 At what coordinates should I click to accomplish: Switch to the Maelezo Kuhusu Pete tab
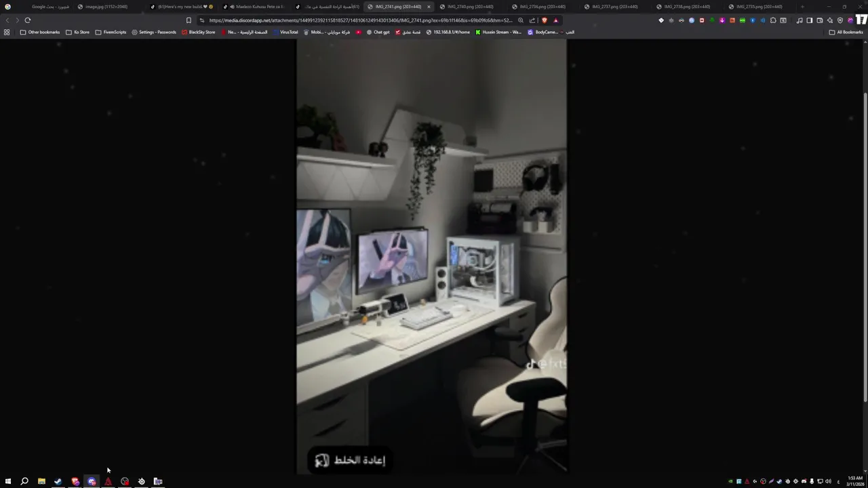pos(256,7)
